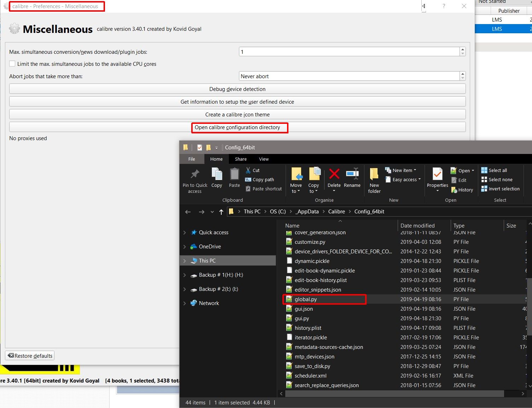The height and width of the screenshot is (408, 532).
Task: Click Select none in the ribbon
Action: 497,179
